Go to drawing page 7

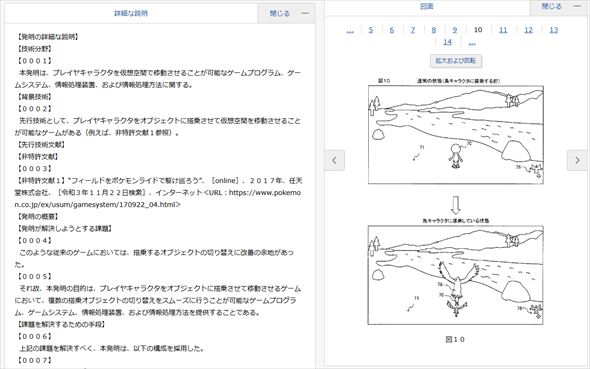413,30
